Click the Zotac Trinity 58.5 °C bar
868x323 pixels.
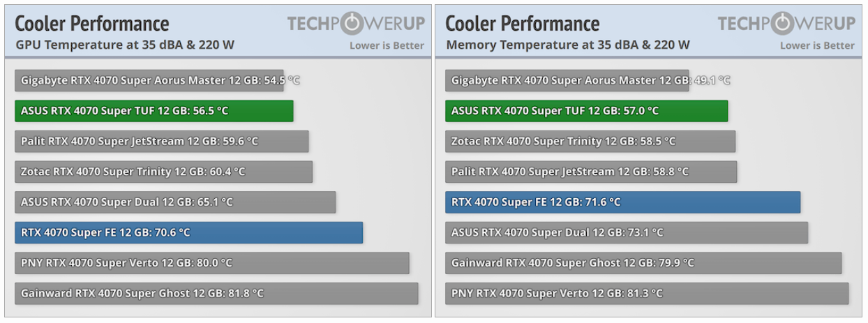coord(590,142)
